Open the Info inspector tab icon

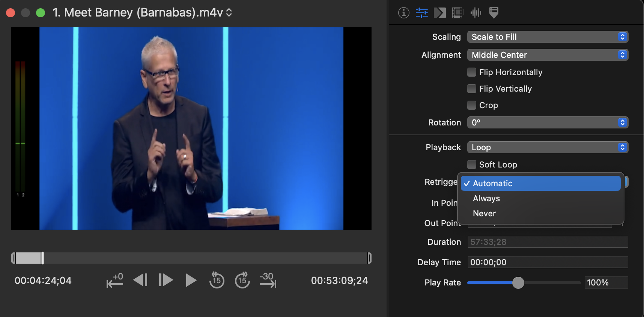click(403, 13)
